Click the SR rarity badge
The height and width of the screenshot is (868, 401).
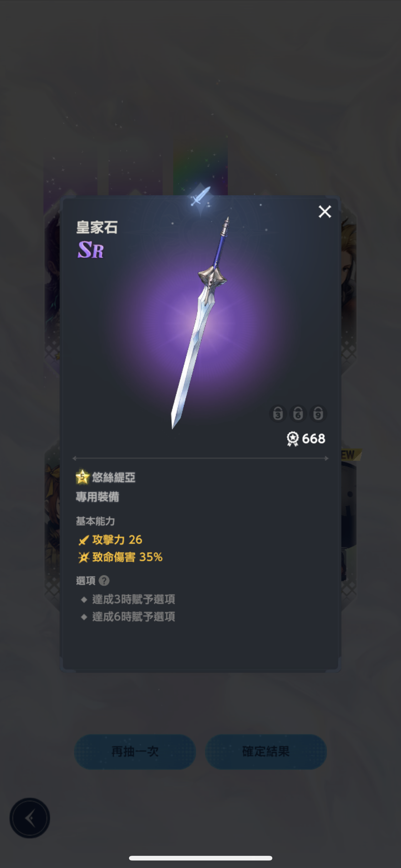click(x=91, y=250)
